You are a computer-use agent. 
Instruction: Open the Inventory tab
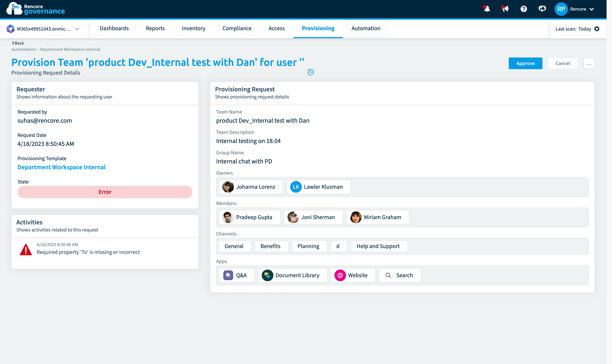[x=193, y=28]
